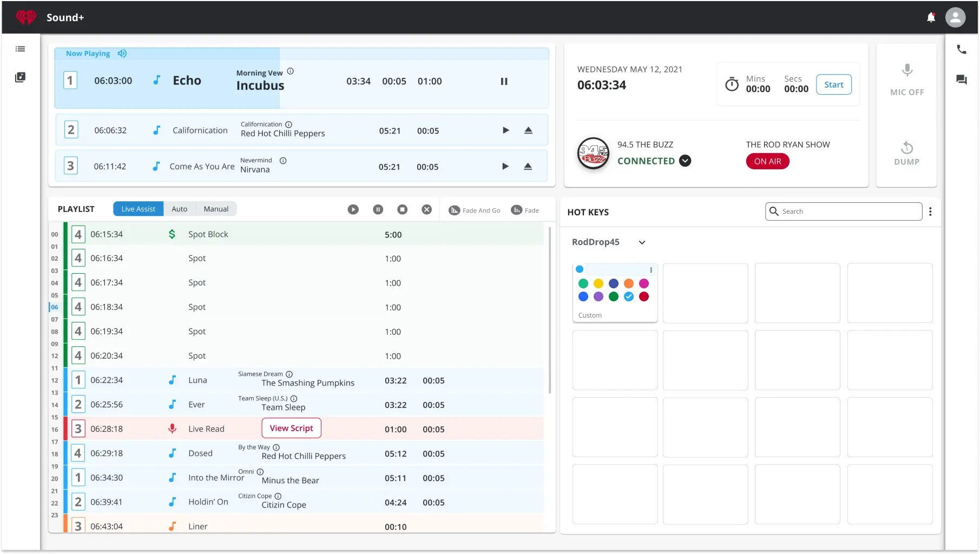Open the media library icon in sidebar
The width and height of the screenshot is (980, 554).
point(21,77)
